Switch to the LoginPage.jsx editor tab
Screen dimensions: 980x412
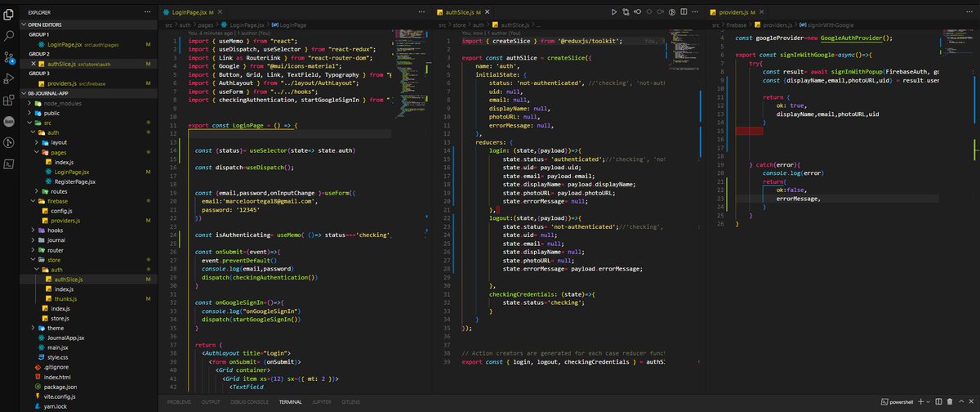pyautogui.click(x=192, y=13)
